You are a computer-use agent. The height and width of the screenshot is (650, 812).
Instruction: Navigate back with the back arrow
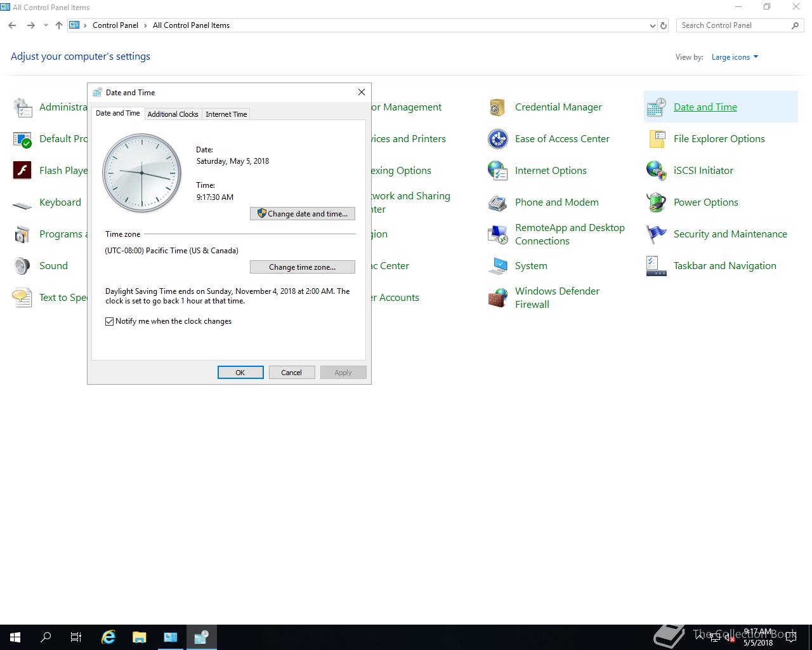coord(12,25)
